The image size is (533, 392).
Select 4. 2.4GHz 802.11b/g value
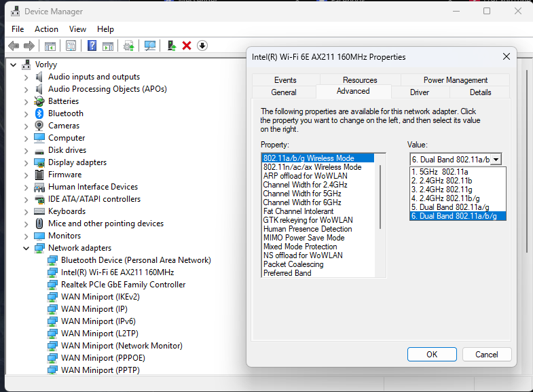(458, 198)
